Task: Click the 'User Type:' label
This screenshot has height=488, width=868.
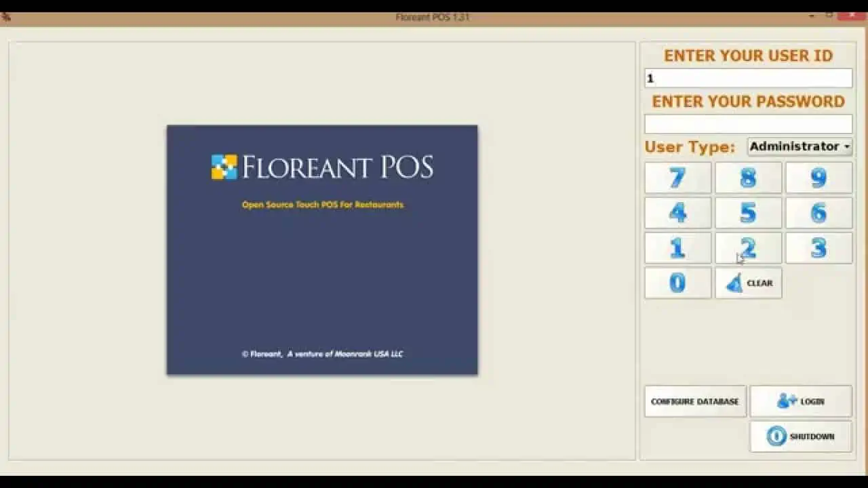Action: point(690,147)
